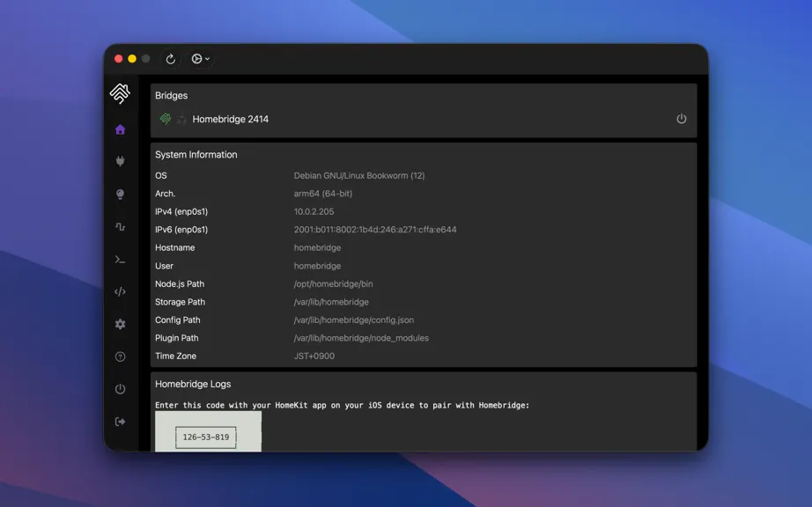Click the Config Path label
Image resolution: width=812 pixels, height=507 pixels.
click(178, 320)
